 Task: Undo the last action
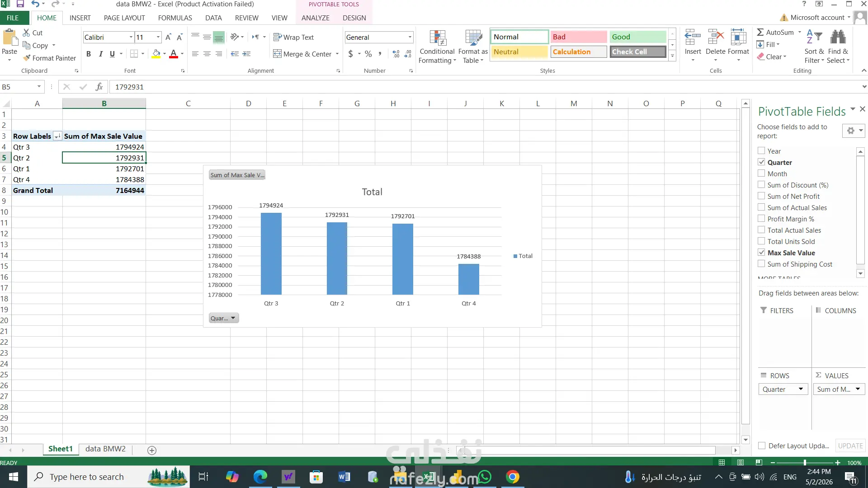[x=35, y=4]
